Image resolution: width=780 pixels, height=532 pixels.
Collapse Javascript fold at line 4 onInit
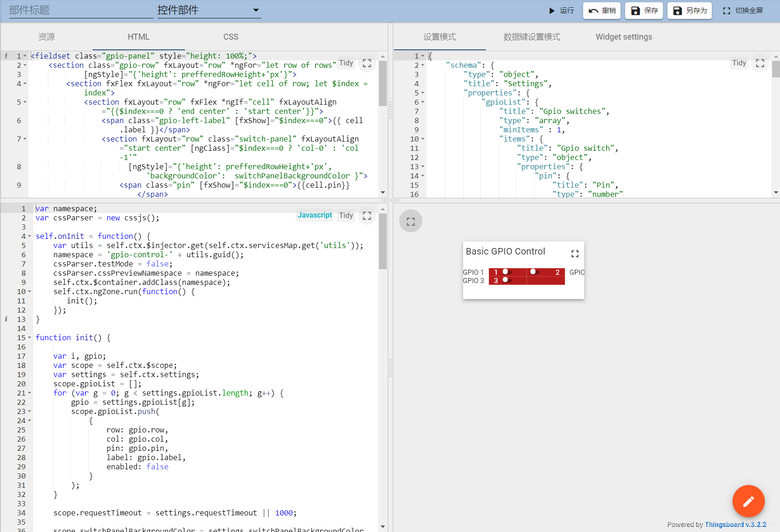[30, 236]
